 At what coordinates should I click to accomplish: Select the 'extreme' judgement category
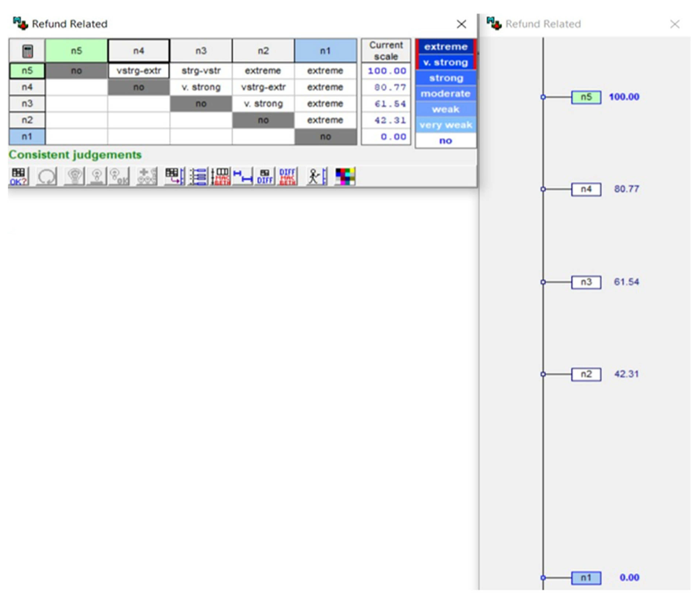(x=446, y=47)
